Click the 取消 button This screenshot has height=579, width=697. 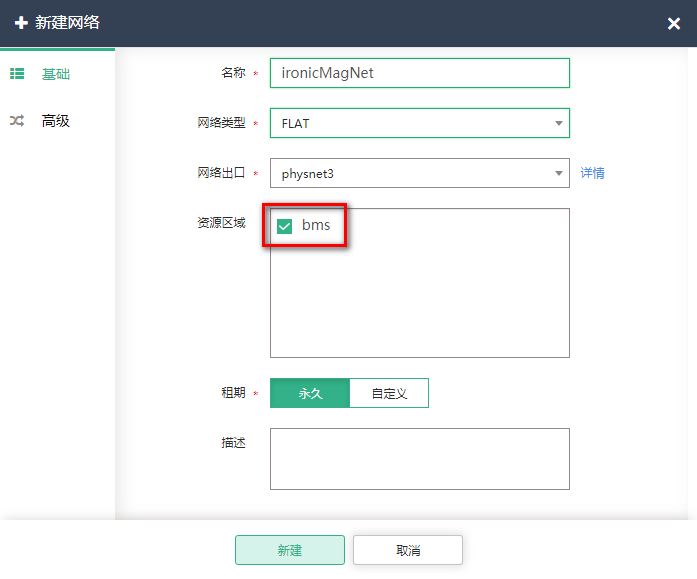408,550
